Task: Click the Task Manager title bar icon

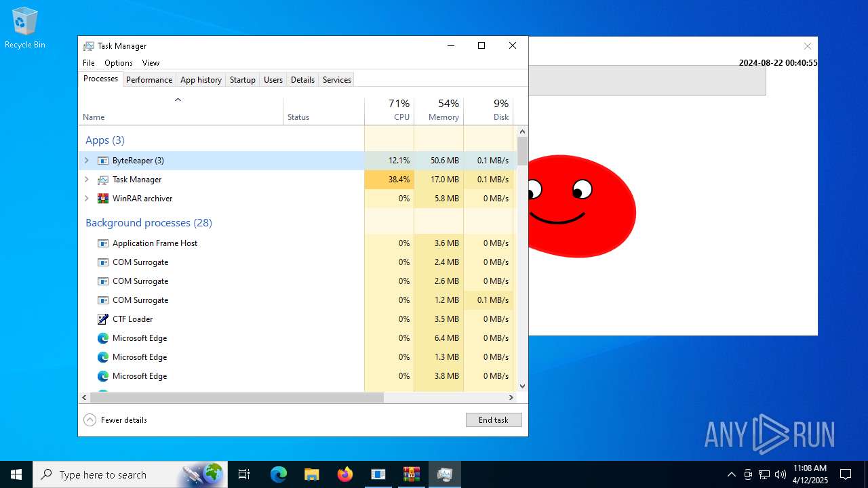Action: 89,46
